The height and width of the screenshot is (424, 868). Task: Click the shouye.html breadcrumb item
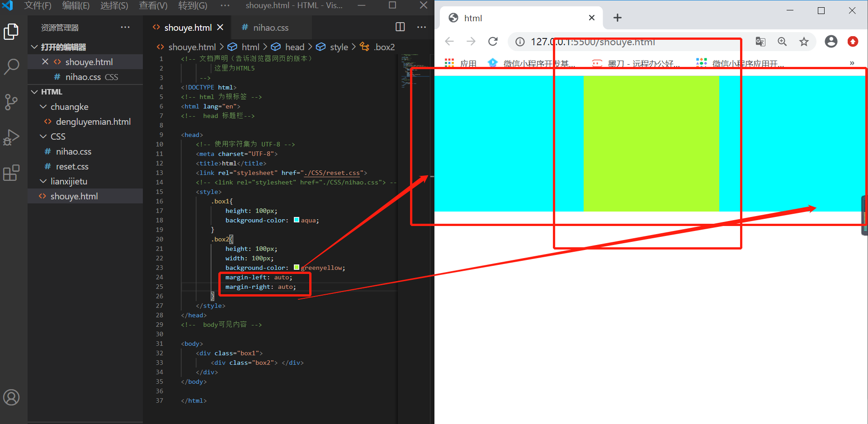tap(192, 47)
